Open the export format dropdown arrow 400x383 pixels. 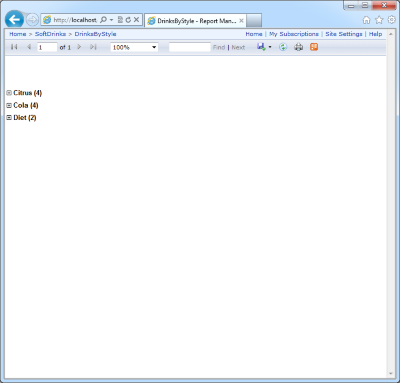click(270, 47)
